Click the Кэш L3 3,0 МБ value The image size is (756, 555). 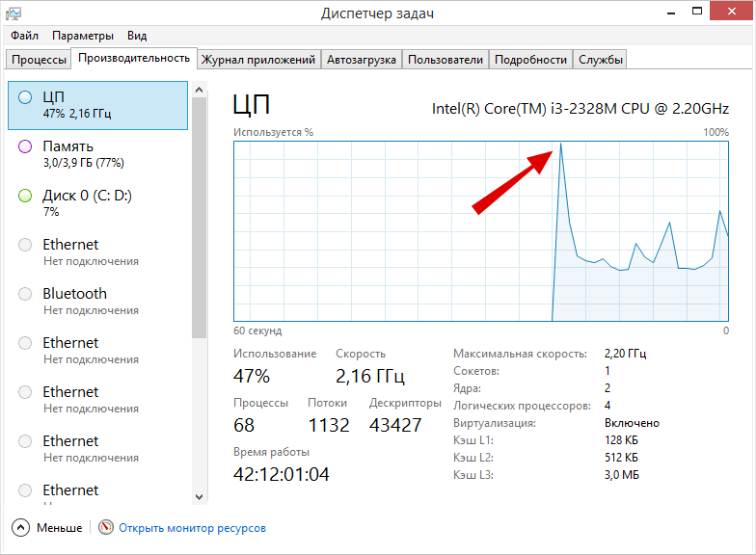click(621, 475)
